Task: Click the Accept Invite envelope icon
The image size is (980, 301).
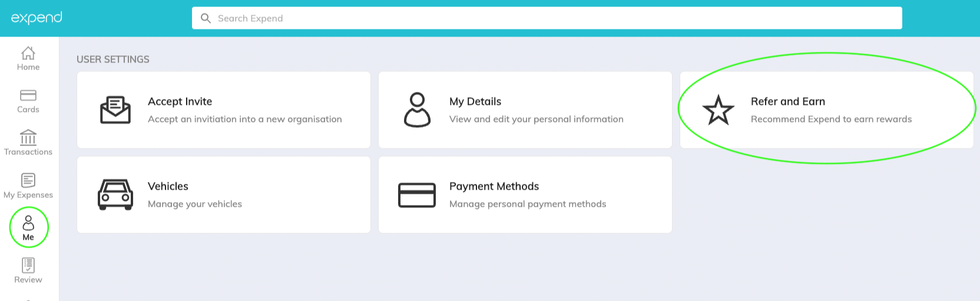Action: click(x=115, y=110)
